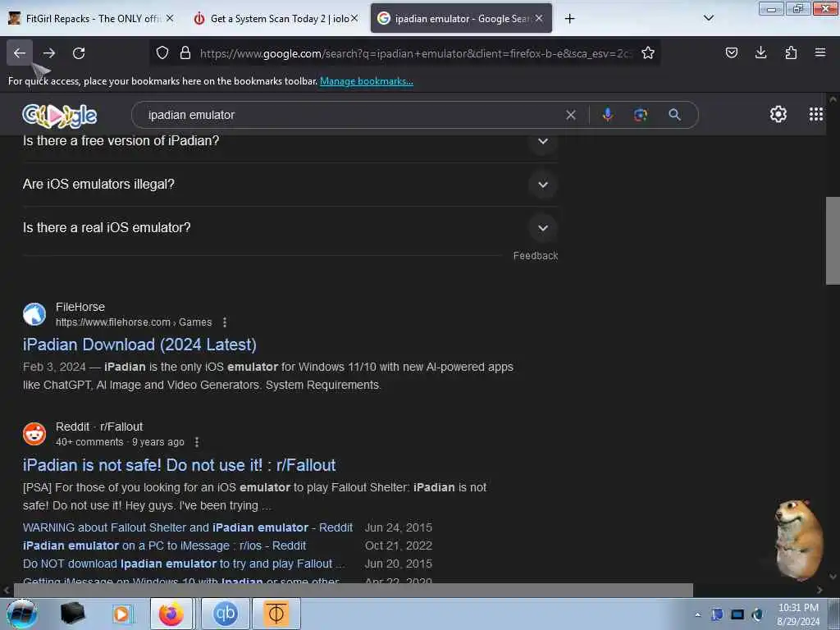Open Firefox application menu
The height and width of the screenshot is (630, 840).
click(x=820, y=52)
